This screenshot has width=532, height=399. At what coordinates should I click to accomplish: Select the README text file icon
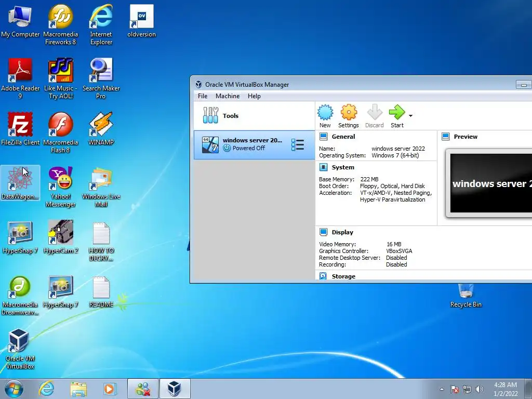101,291
